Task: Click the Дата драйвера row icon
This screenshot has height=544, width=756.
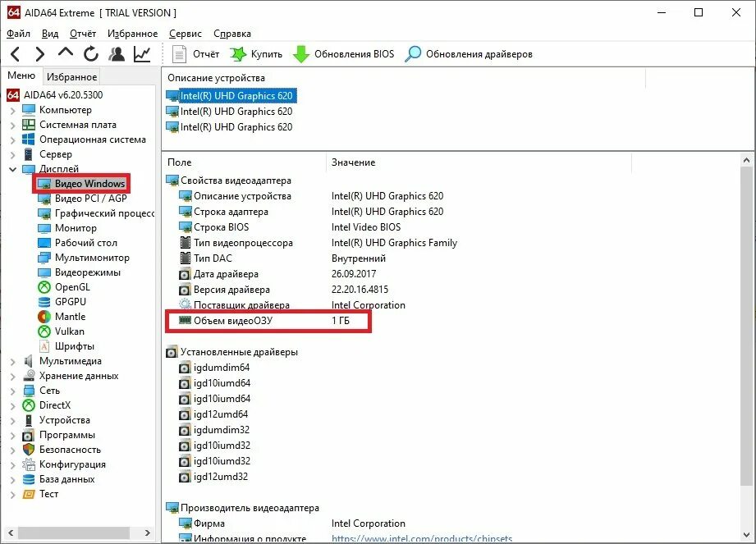Action: (x=185, y=275)
